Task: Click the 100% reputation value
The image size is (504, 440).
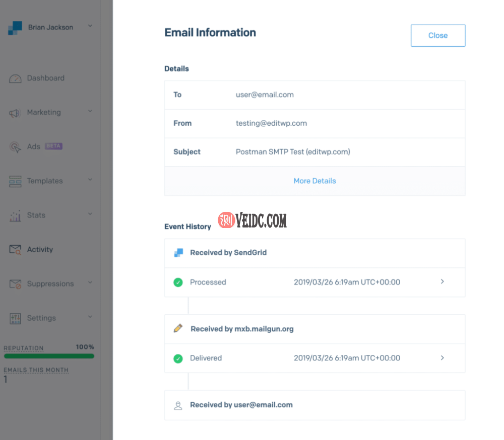Action: pyautogui.click(x=85, y=347)
